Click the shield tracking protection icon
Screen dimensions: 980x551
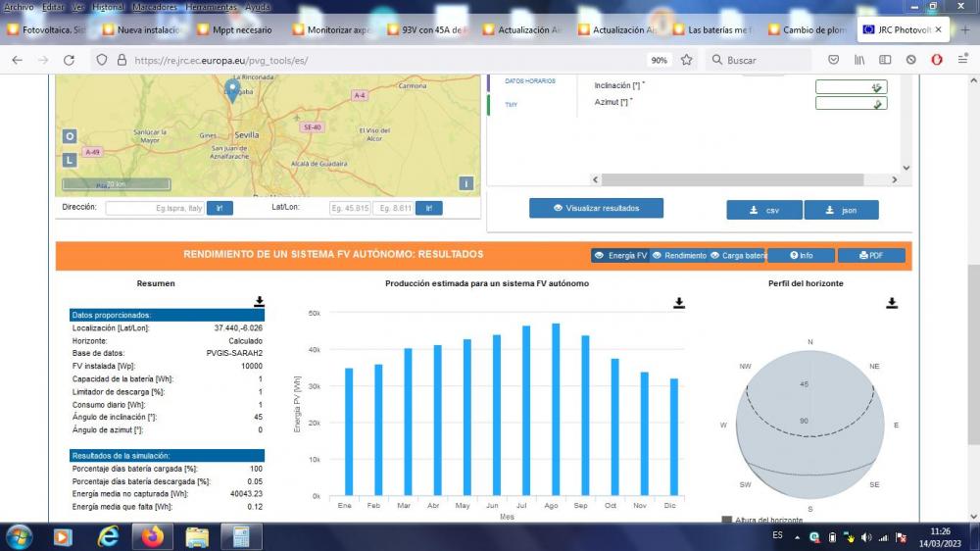[101, 60]
